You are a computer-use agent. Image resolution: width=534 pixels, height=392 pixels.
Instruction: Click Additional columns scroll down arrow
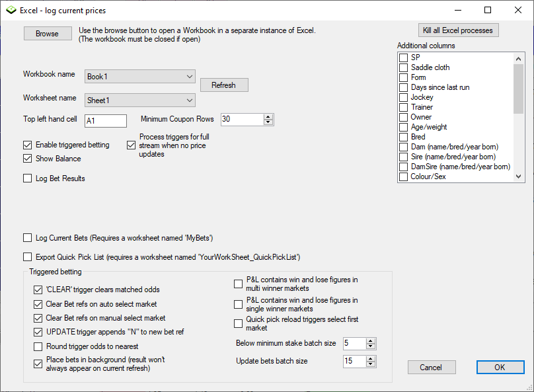coord(518,176)
